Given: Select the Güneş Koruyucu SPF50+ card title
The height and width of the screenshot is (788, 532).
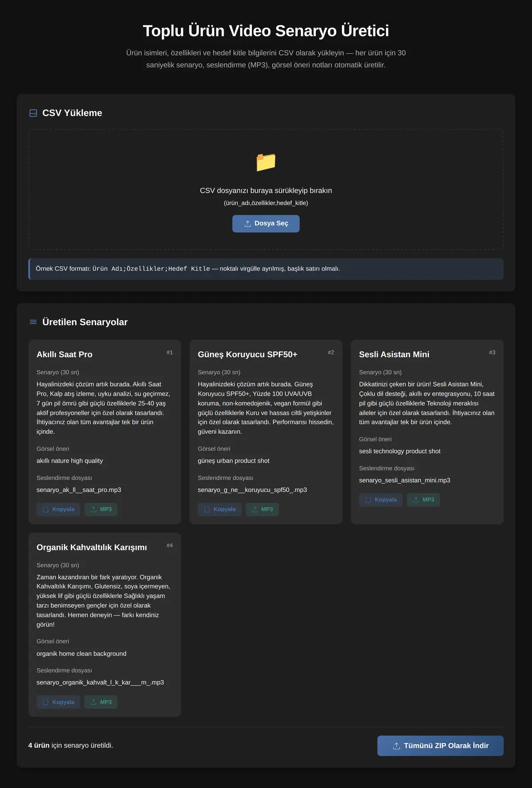Looking at the screenshot, I should 247,354.
